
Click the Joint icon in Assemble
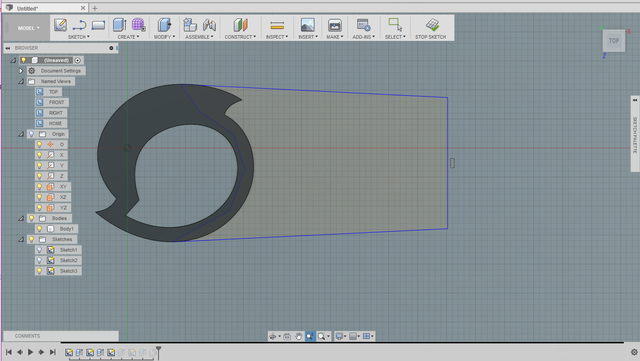[x=209, y=25]
